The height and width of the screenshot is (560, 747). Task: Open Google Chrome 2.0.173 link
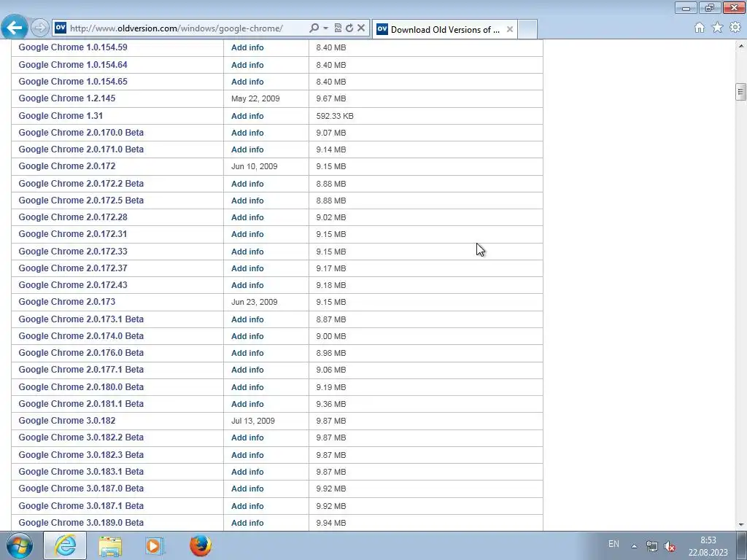(66, 301)
